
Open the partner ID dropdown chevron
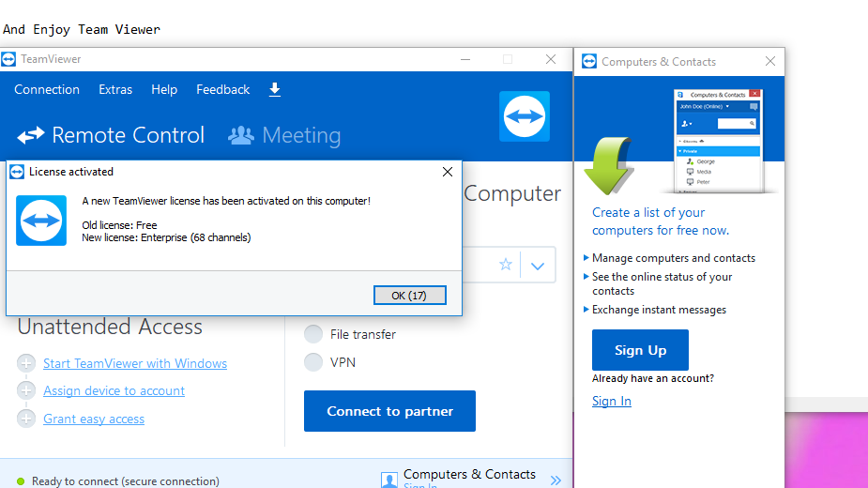pos(538,266)
